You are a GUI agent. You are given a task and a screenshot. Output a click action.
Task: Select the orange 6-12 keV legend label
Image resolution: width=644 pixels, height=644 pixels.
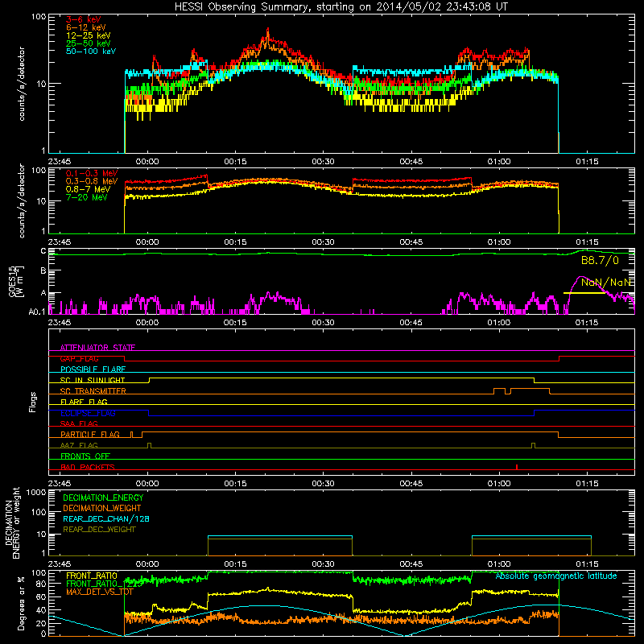(x=86, y=27)
